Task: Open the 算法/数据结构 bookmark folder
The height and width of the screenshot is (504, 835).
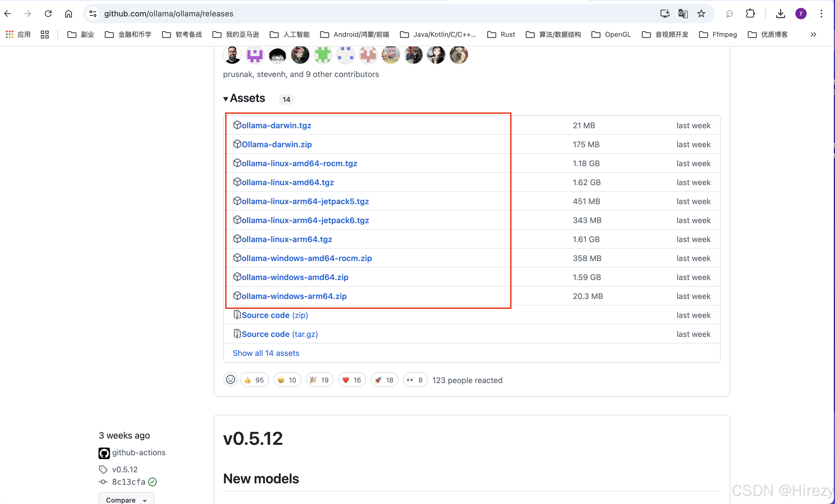Action: click(x=553, y=35)
